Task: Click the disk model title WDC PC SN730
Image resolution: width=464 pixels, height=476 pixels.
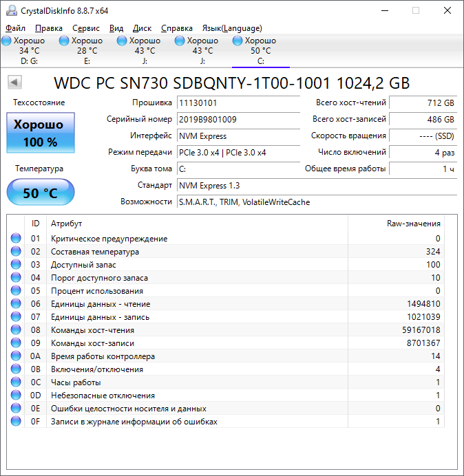Action: coord(232,83)
